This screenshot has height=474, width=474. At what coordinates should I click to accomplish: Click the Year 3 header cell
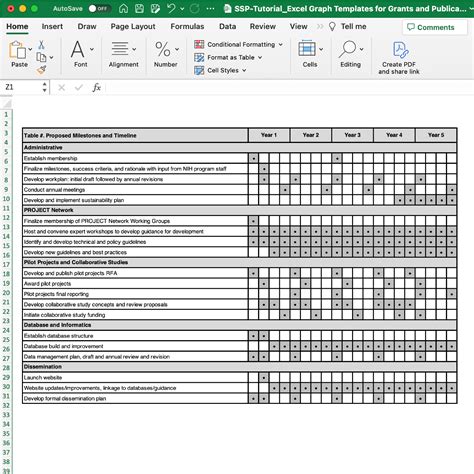(352, 135)
